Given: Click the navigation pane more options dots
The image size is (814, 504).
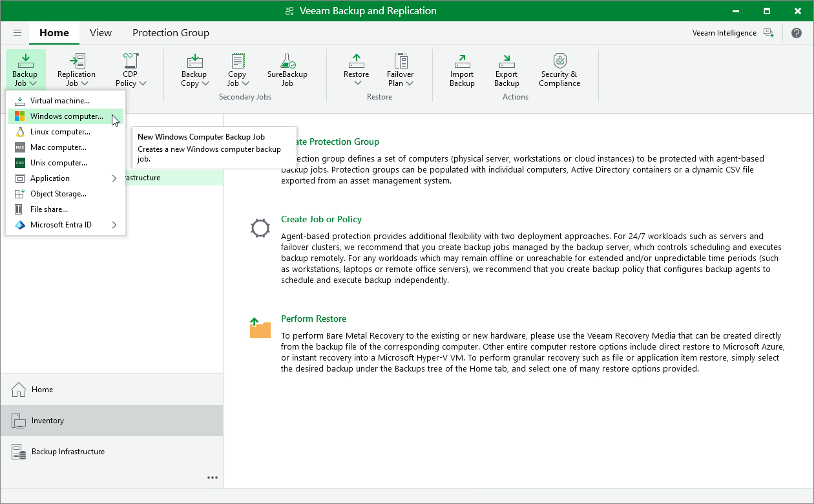Looking at the screenshot, I should coord(213,478).
